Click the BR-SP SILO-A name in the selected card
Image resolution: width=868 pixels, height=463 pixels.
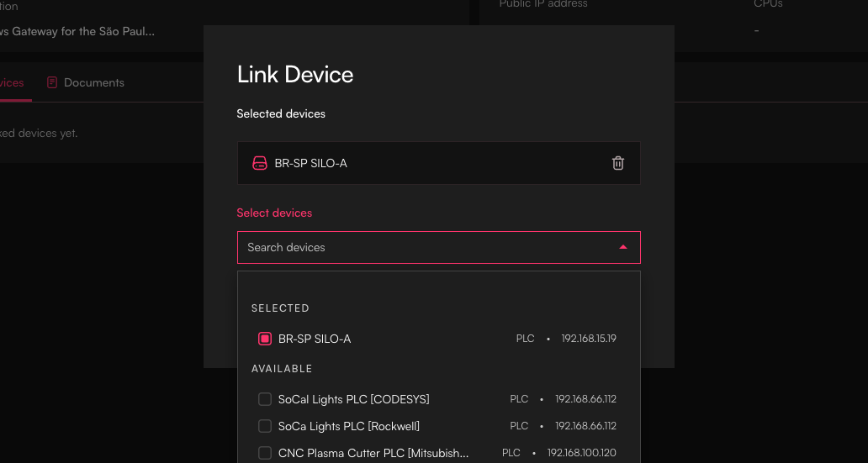310,163
